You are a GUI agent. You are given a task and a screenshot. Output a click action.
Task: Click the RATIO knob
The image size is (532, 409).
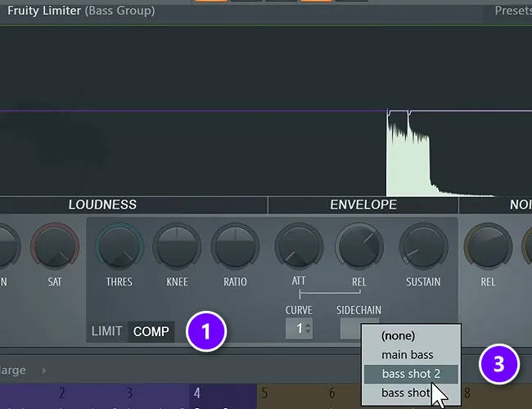click(235, 246)
